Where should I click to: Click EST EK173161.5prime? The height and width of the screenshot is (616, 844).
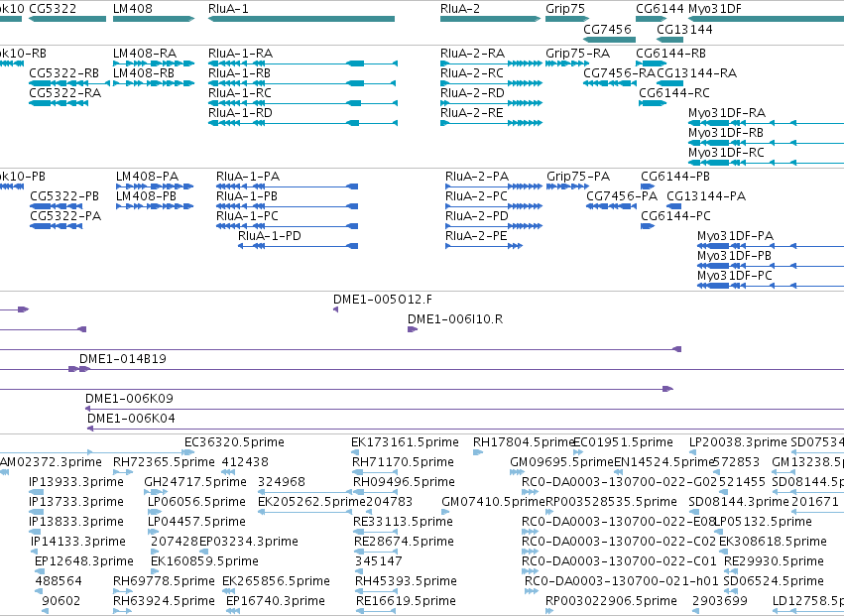coord(355,452)
